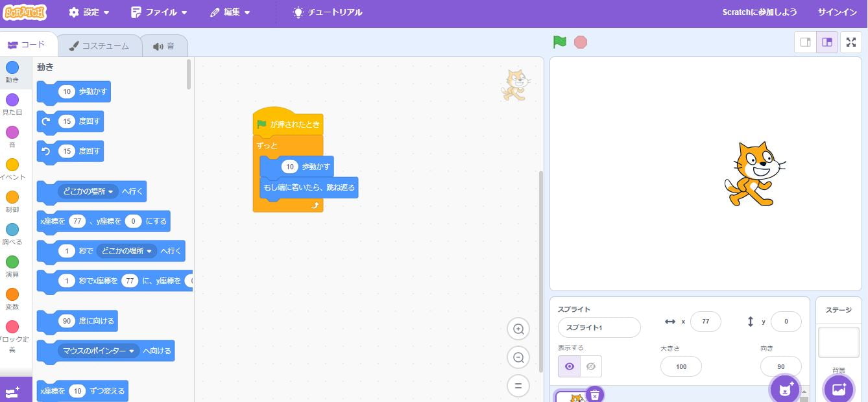
Task: Open the 音 tab
Action: pyautogui.click(x=164, y=46)
